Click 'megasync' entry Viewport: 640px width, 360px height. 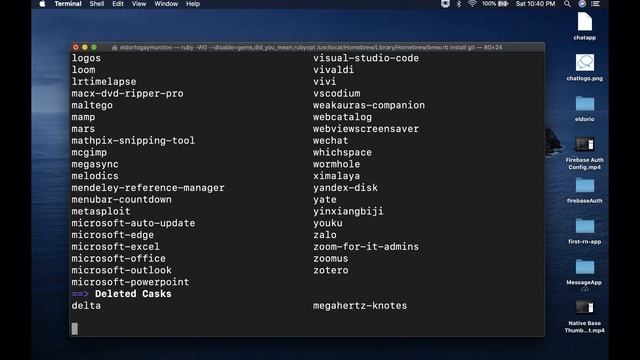pos(95,164)
